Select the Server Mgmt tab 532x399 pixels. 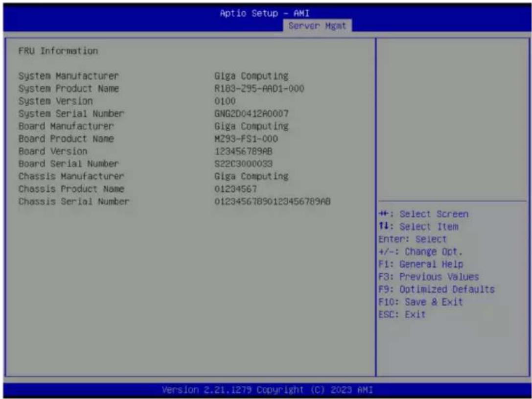point(317,26)
